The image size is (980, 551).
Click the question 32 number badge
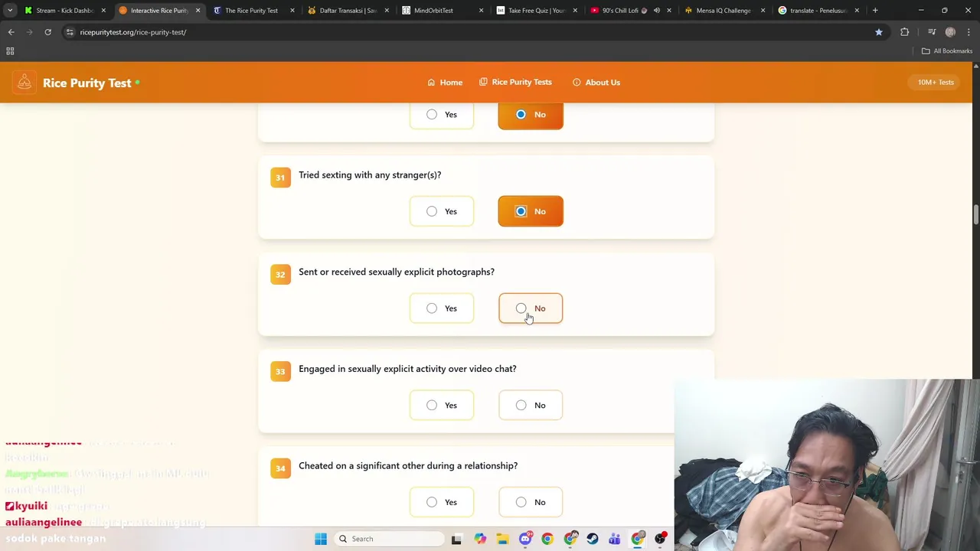[x=280, y=275]
